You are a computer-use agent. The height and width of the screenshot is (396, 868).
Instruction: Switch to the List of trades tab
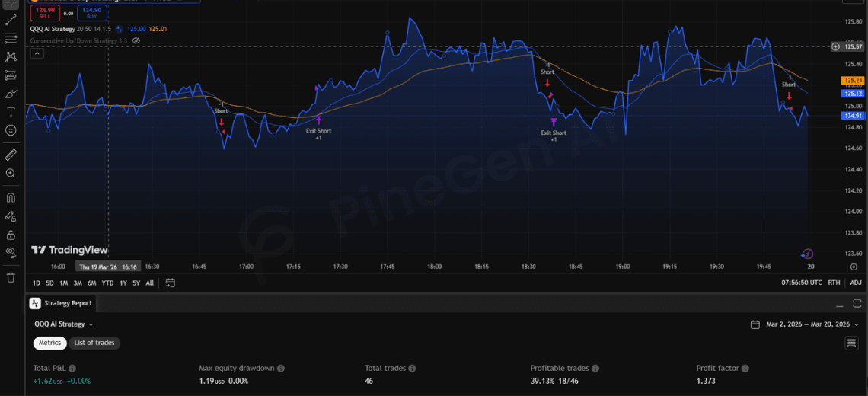coord(94,343)
